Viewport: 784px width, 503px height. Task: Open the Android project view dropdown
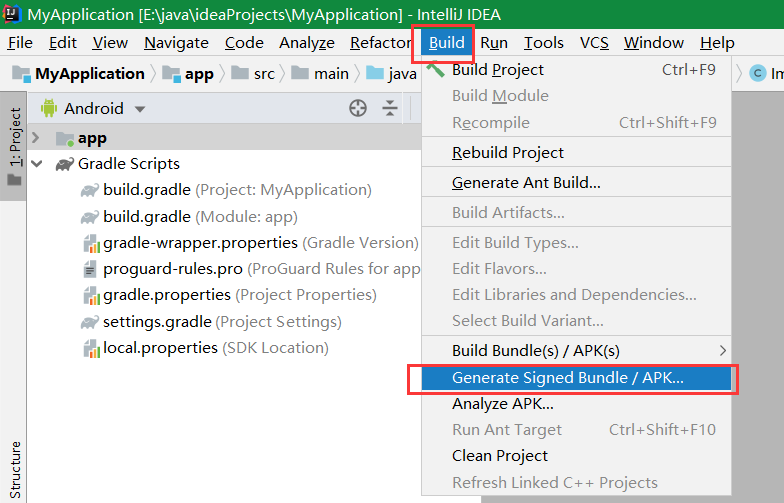pos(140,109)
